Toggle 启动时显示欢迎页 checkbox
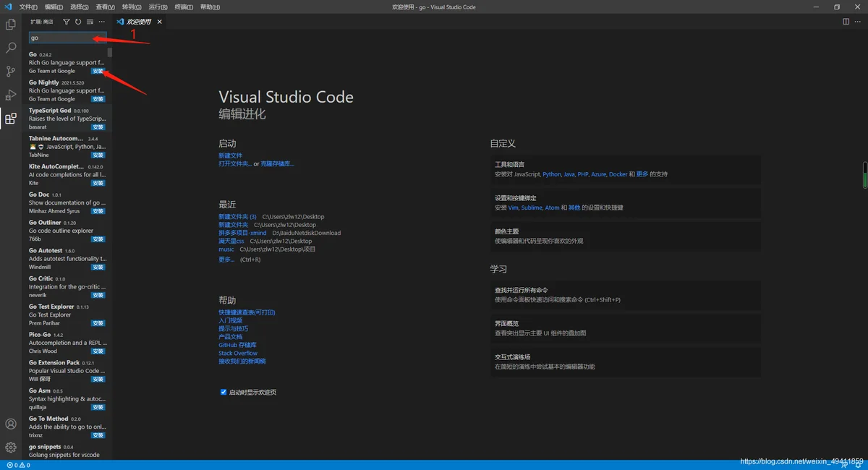Viewport: 868px width, 470px height. (x=224, y=392)
